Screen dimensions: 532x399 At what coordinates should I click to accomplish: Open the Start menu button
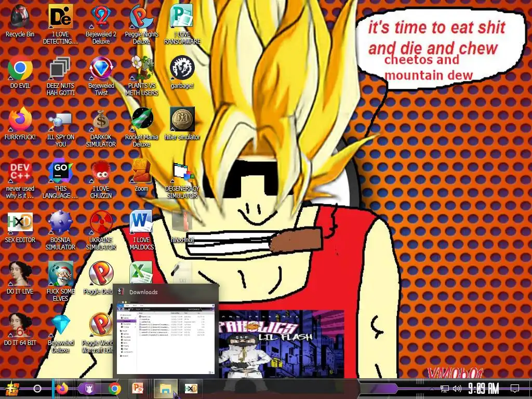click(12, 389)
